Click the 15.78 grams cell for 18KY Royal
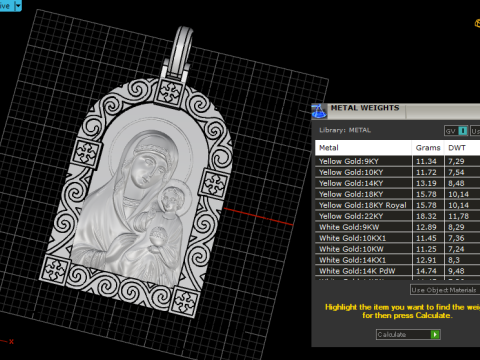The width and height of the screenshot is (480, 360). click(x=428, y=205)
